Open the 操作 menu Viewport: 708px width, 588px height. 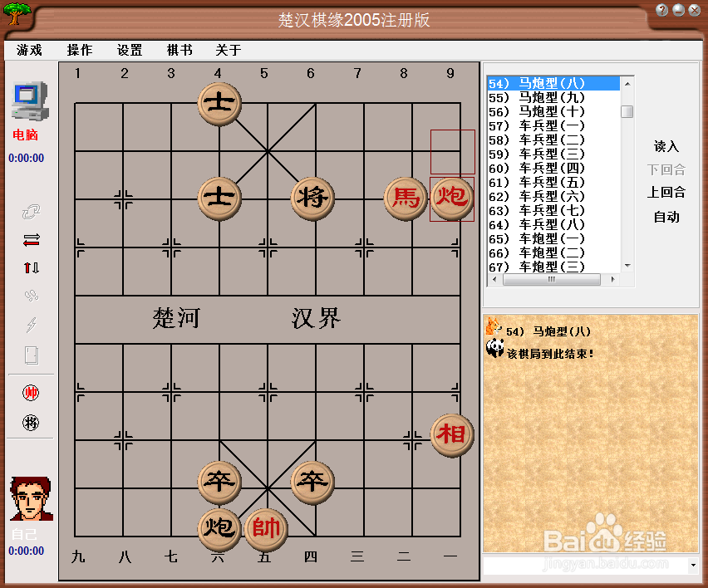tap(80, 50)
